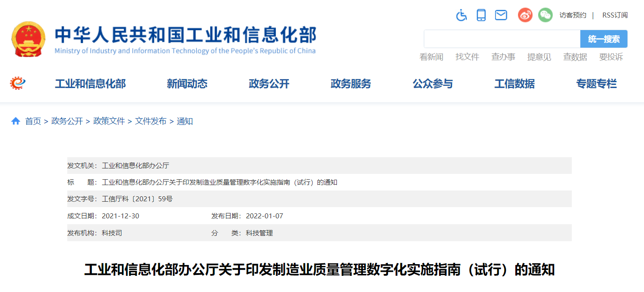The image size is (644, 292).
Task: Click the document number 工信厅科〔2021〕59号
Action: [137, 199]
